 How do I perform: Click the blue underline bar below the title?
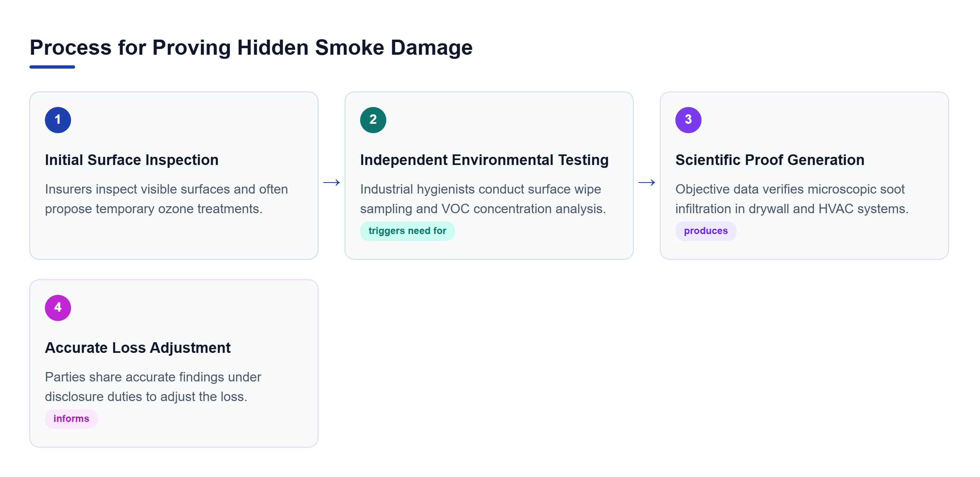point(52,67)
